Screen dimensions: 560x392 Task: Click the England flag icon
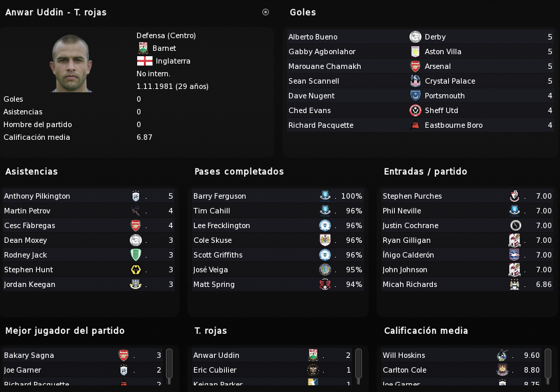145,61
